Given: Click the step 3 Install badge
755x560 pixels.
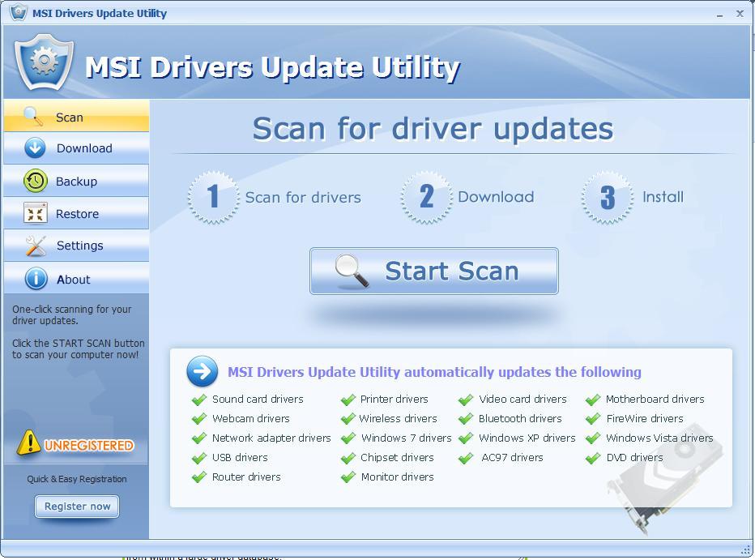Looking at the screenshot, I should 606,196.
